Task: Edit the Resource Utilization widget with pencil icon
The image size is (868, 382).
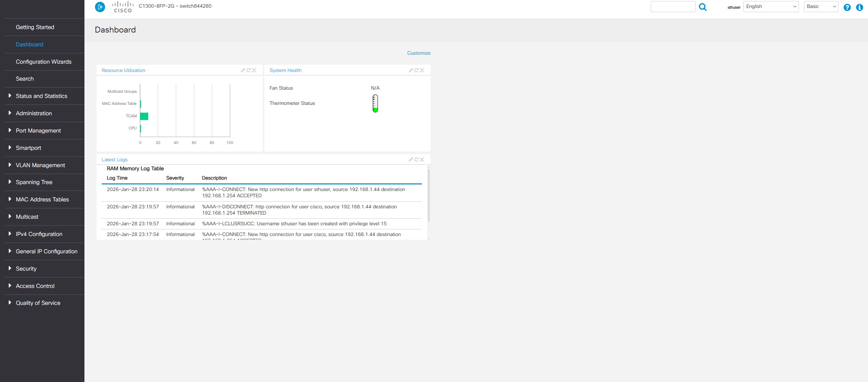Action: [243, 70]
